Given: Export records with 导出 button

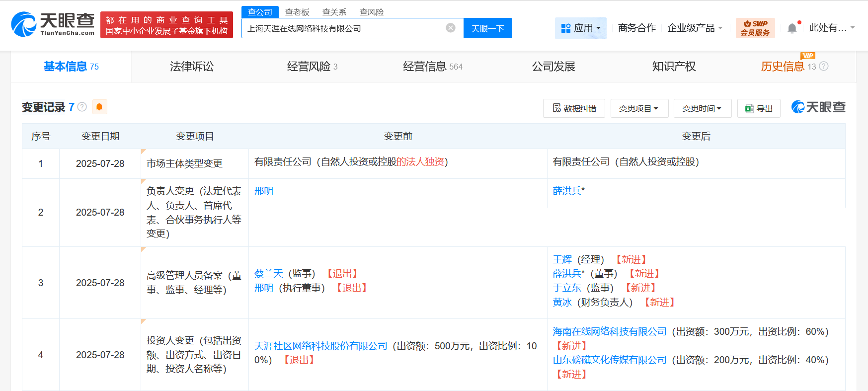Looking at the screenshot, I should tap(759, 108).
